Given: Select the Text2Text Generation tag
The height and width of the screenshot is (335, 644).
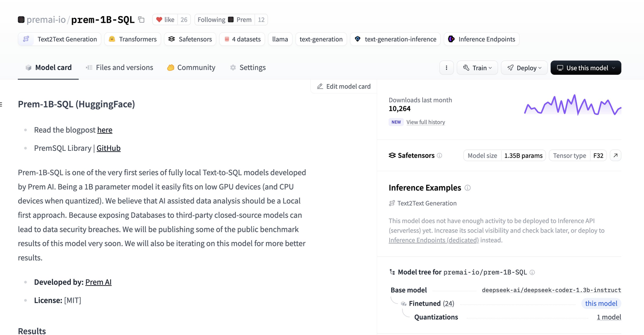Looking at the screenshot, I should click(60, 39).
